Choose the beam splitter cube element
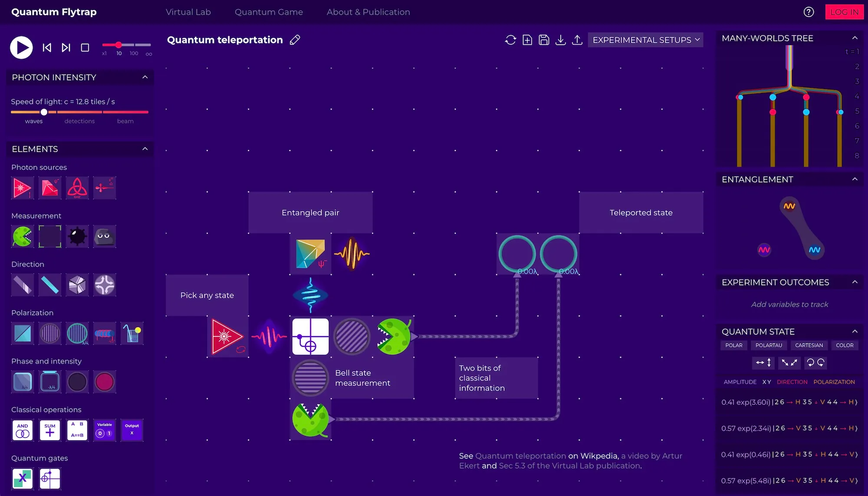The width and height of the screenshot is (868, 496). pyautogui.click(x=77, y=285)
